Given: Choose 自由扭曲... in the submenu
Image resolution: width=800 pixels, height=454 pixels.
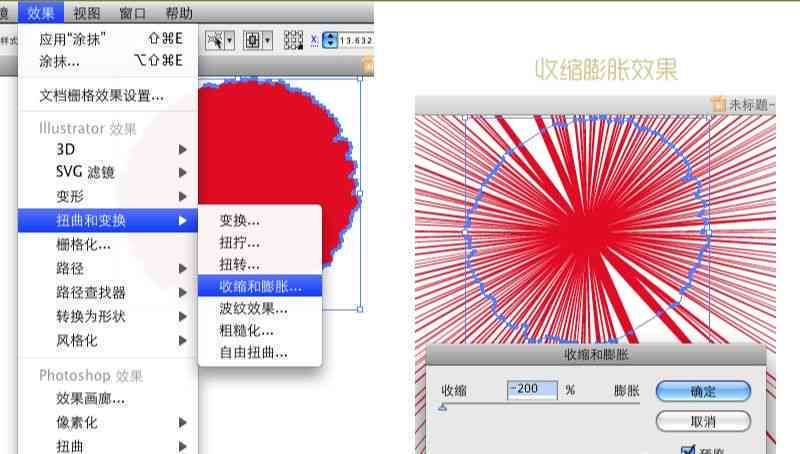Looking at the screenshot, I should click(260, 352).
